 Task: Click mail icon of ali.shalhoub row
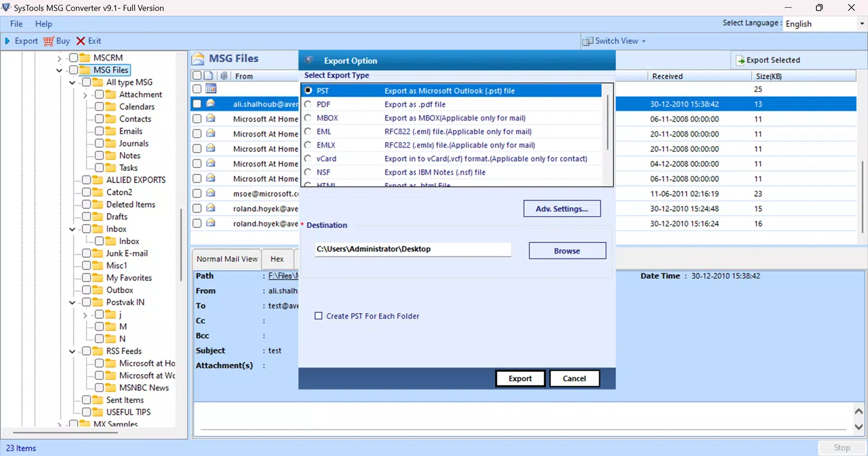click(211, 103)
